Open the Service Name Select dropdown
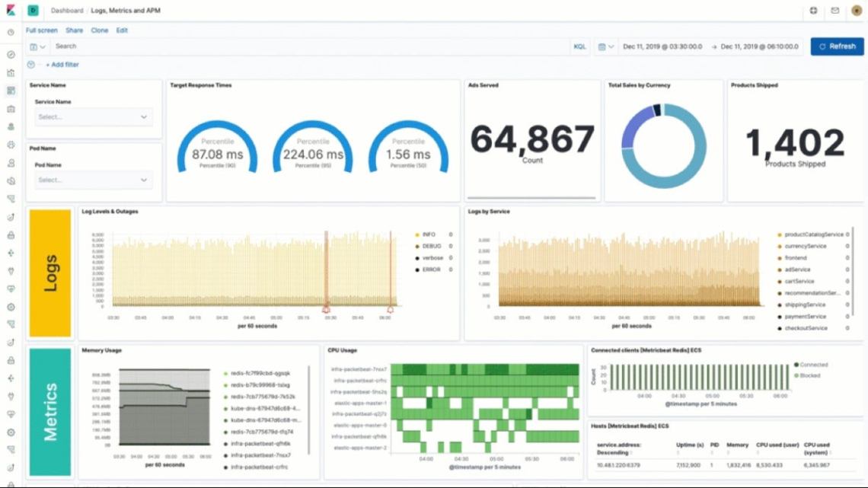Image resolution: width=868 pixels, height=488 pixels. point(91,116)
